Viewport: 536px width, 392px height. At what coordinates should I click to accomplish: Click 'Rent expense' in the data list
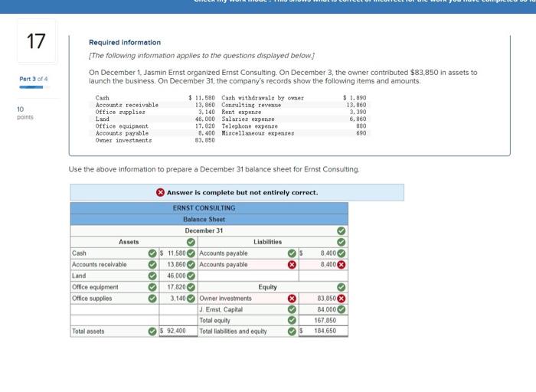click(x=241, y=112)
